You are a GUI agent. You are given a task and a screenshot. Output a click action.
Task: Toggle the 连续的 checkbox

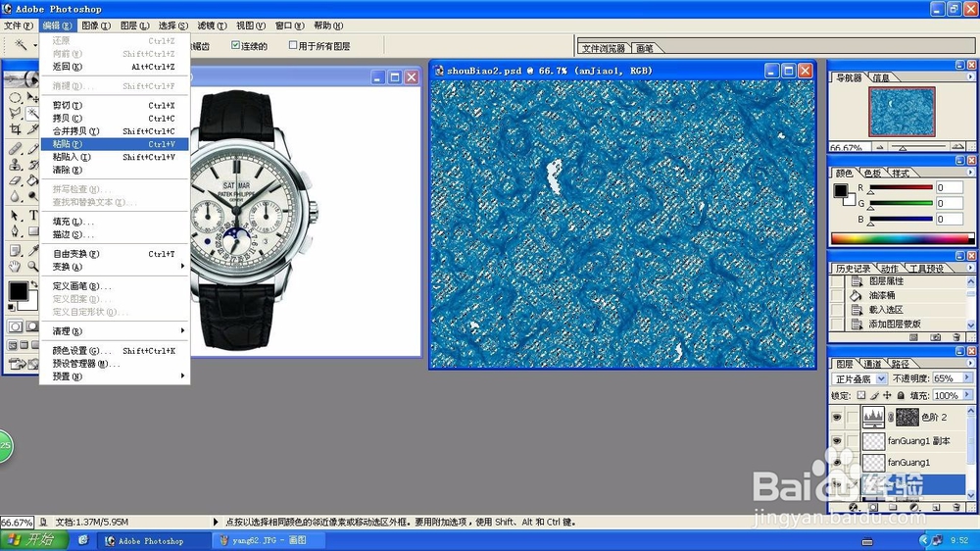pyautogui.click(x=235, y=45)
